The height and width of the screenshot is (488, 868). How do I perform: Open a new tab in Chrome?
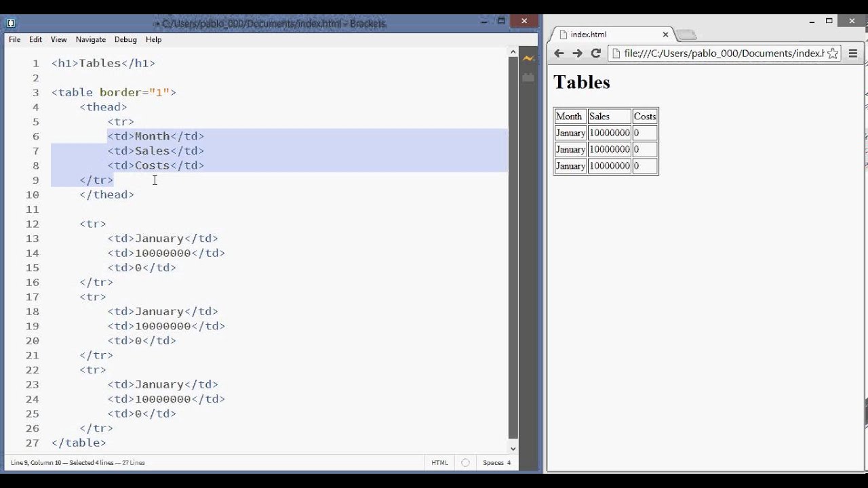click(x=686, y=35)
